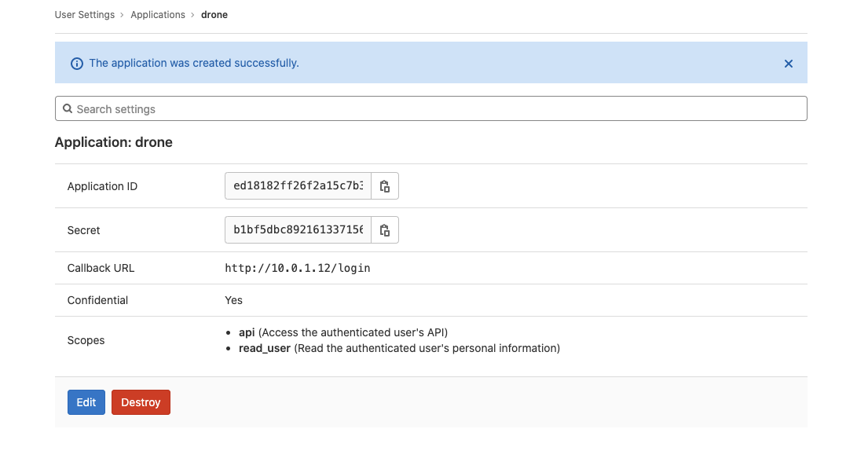Copy the Application ID to clipboard

pyautogui.click(x=385, y=186)
